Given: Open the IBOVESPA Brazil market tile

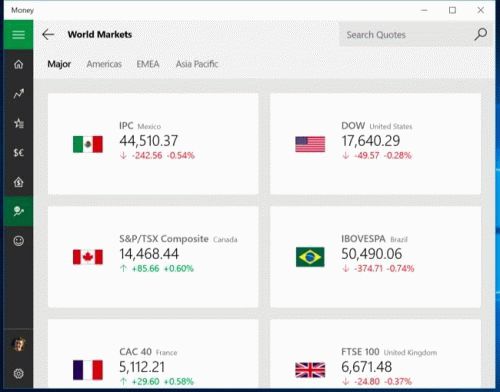Looking at the screenshot, I should click(376, 257).
